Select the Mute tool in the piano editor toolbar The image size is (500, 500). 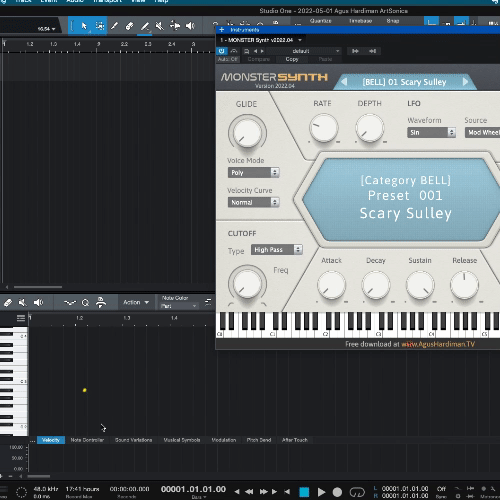coord(22,302)
